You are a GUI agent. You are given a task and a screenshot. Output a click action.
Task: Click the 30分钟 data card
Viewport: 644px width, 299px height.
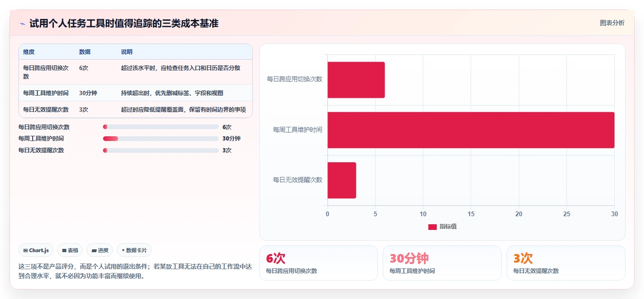coord(442,263)
